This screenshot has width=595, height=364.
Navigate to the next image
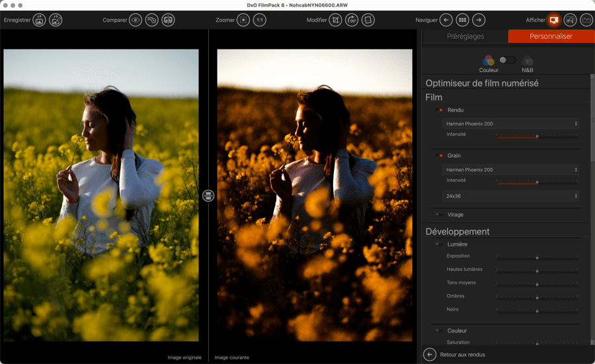click(479, 20)
